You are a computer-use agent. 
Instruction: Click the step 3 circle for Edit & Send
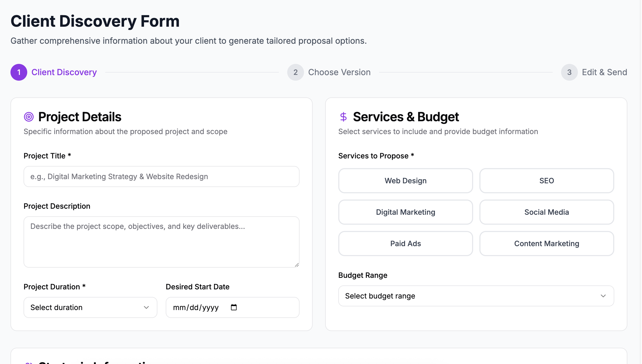(569, 72)
